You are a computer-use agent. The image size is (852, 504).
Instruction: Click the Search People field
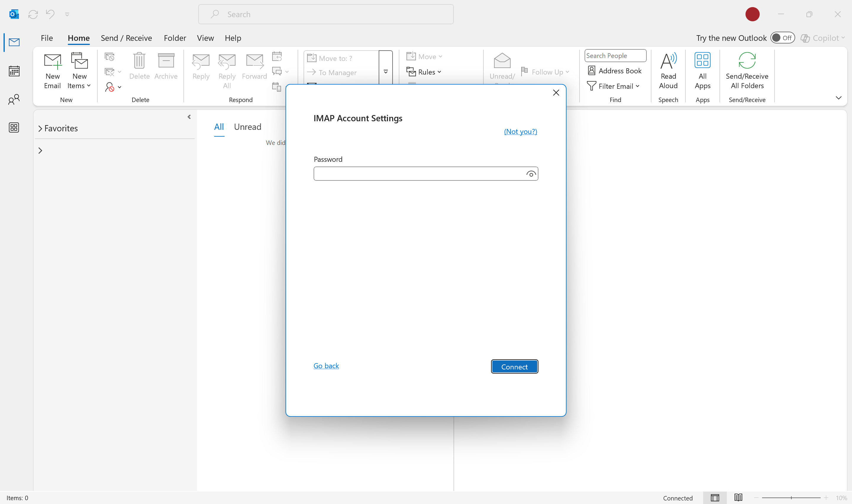[x=615, y=56]
